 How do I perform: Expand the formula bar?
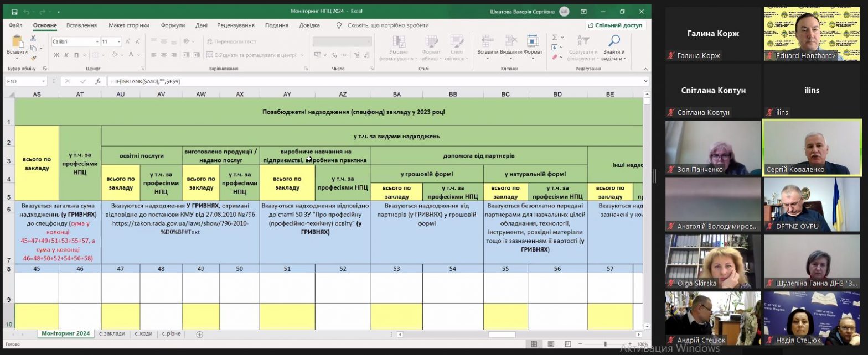(x=645, y=81)
